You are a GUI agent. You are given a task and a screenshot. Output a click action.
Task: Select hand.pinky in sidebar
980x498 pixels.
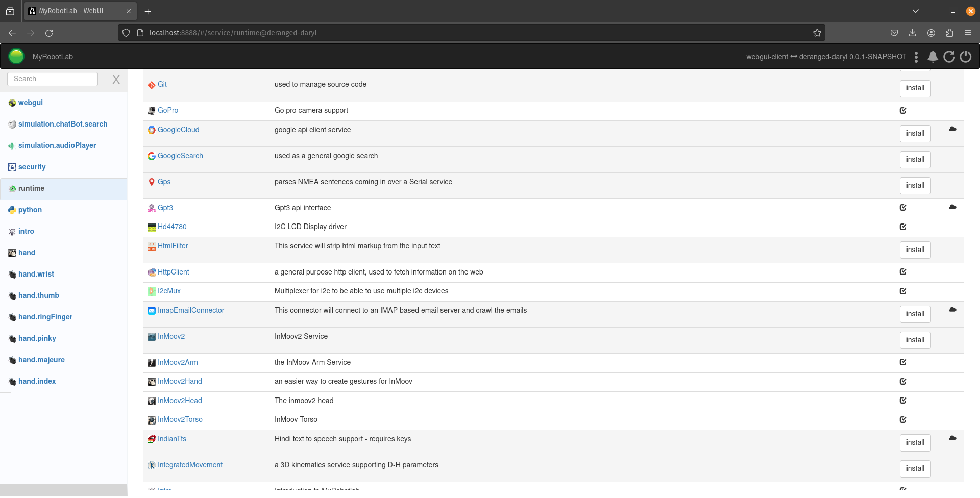click(37, 338)
